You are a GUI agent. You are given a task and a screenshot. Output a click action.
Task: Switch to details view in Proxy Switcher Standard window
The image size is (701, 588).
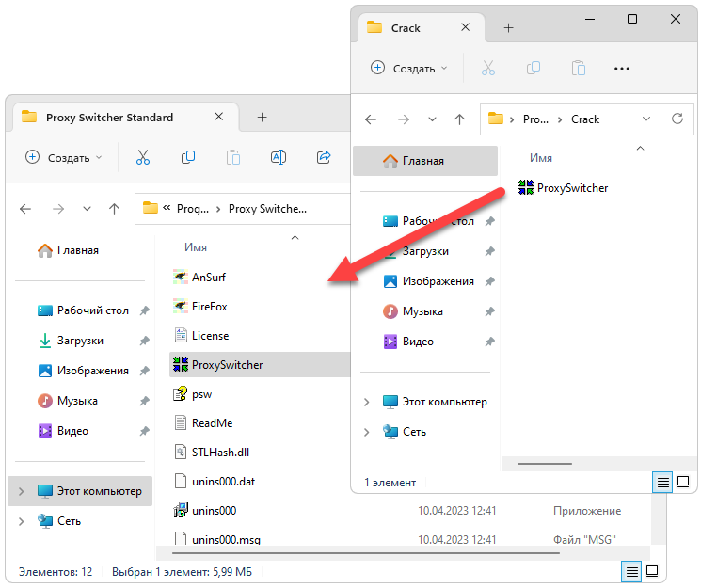(631, 571)
